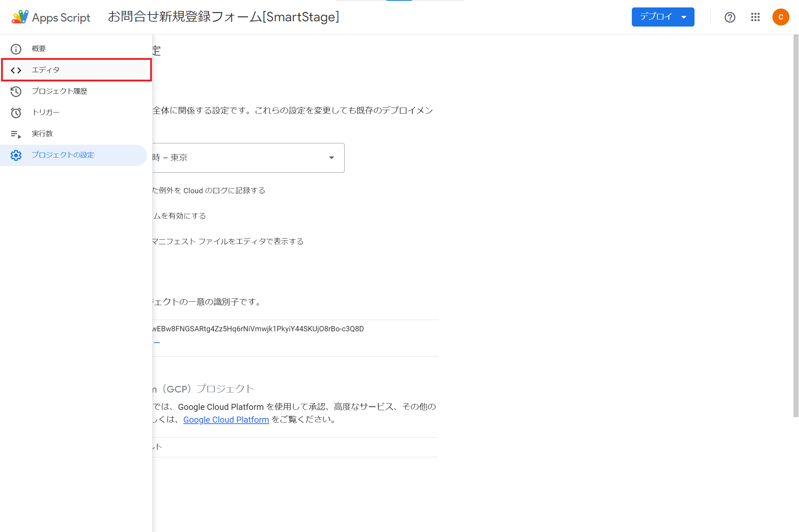Select プロジェクトの設定 in the sidebar

click(x=73, y=155)
